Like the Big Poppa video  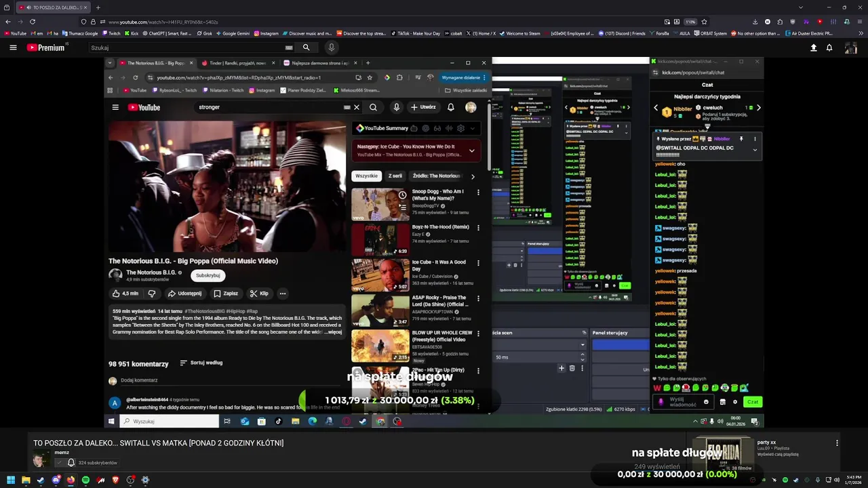pyautogui.click(x=125, y=293)
